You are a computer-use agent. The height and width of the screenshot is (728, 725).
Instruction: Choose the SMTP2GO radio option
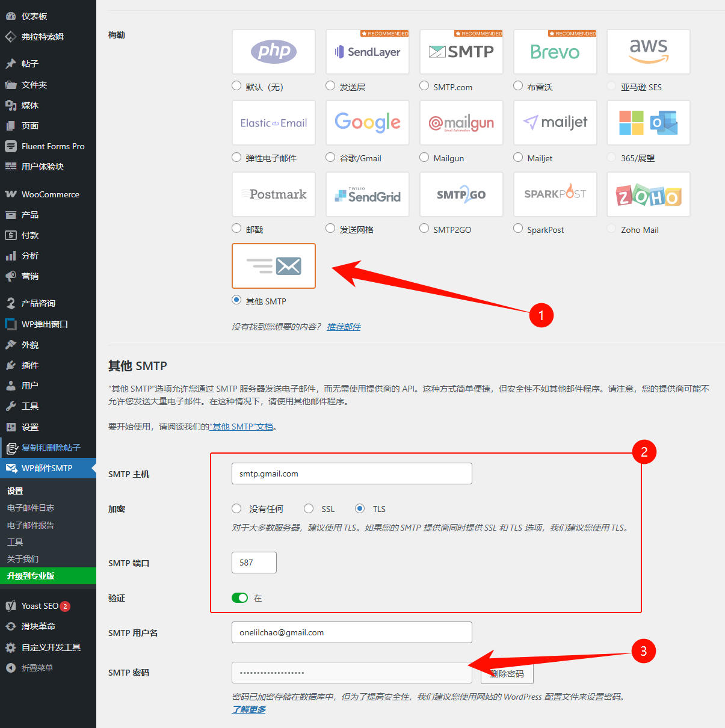click(x=424, y=229)
